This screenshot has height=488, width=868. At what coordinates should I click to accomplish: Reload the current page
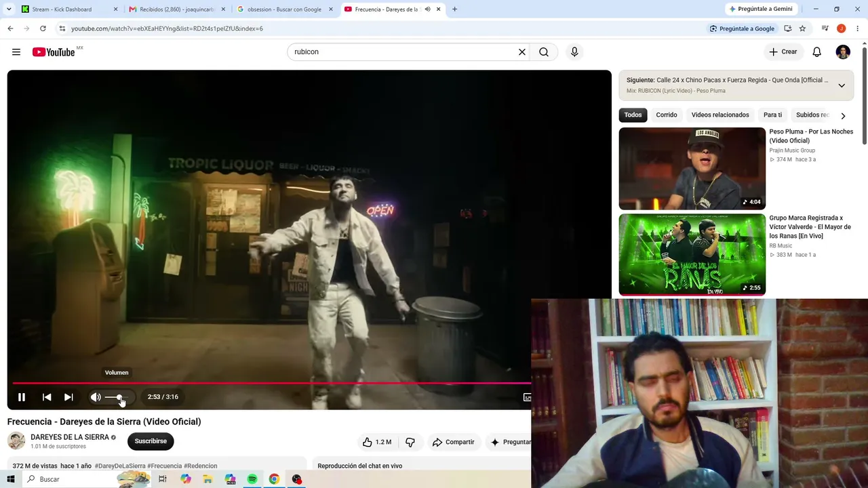[43, 28]
